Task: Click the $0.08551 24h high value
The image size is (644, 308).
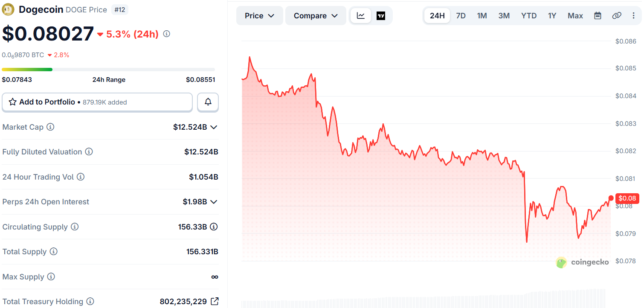Action: coord(200,80)
